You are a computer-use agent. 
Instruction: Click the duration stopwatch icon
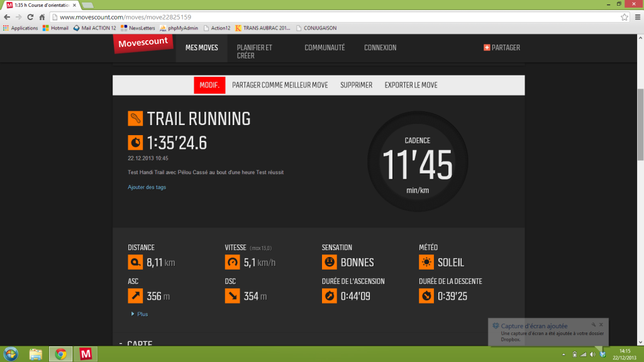pyautogui.click(x=135, y=143)
